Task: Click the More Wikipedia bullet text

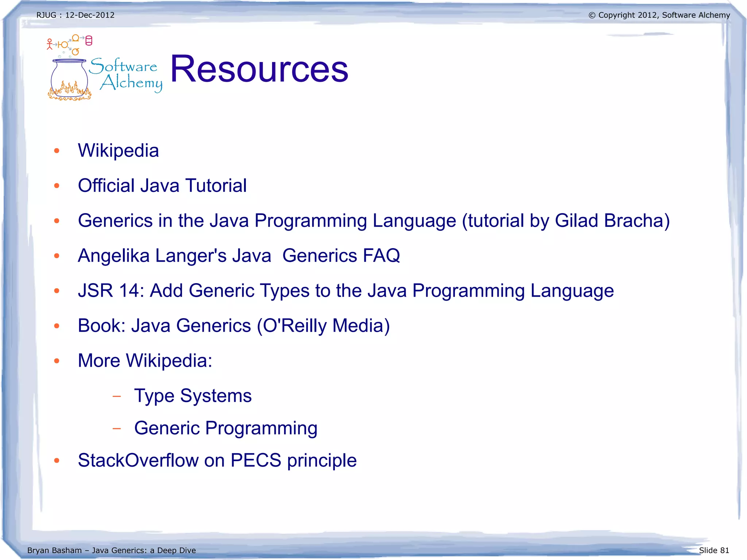Action: click(x=145, y=361)
